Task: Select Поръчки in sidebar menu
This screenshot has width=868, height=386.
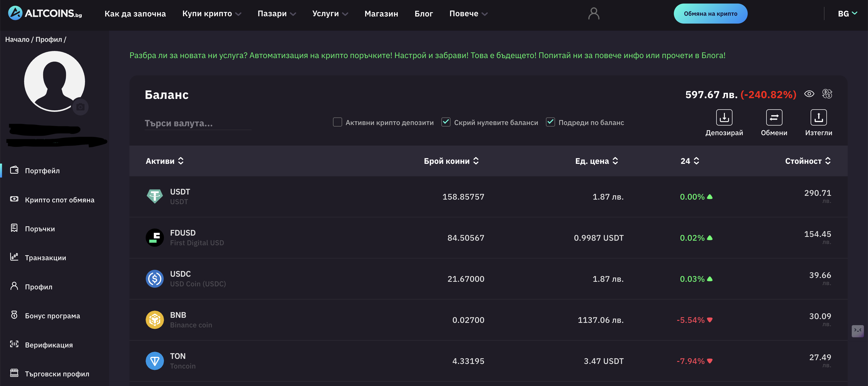Action: coord(40,229)
